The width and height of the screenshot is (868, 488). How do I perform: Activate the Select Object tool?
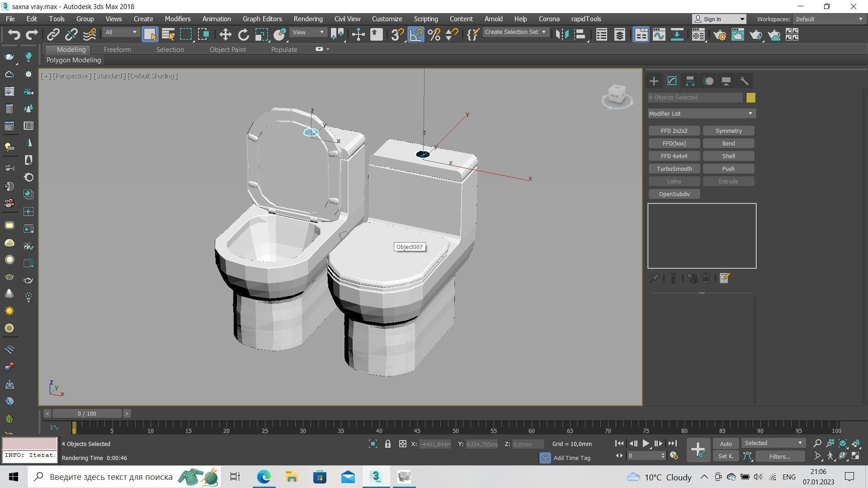pyautogui.click(x=150, y=35)
